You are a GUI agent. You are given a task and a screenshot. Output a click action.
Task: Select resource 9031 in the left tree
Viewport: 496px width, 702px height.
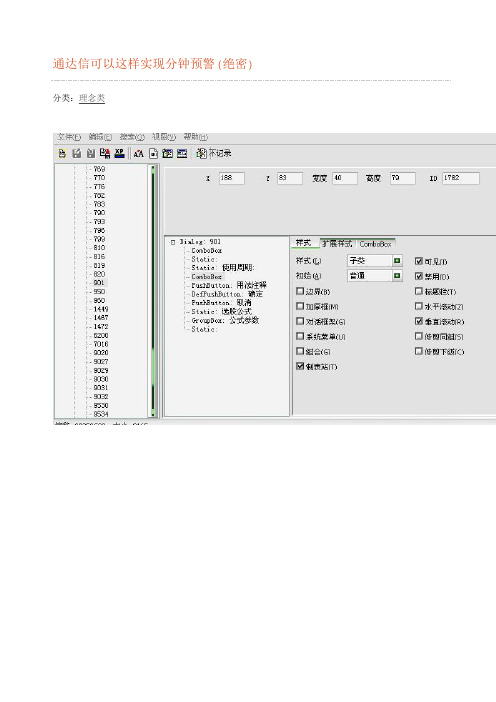101,388
